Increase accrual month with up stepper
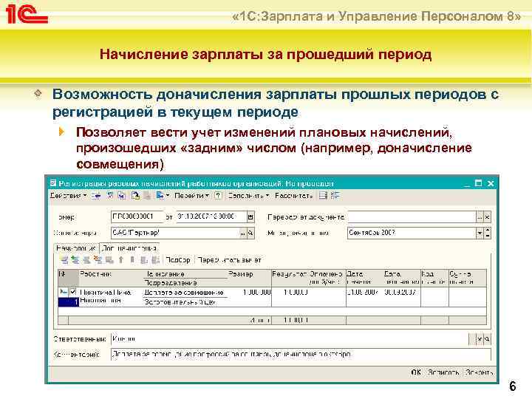This screenshot has height=399, width=532. click(x=488, y=231)
